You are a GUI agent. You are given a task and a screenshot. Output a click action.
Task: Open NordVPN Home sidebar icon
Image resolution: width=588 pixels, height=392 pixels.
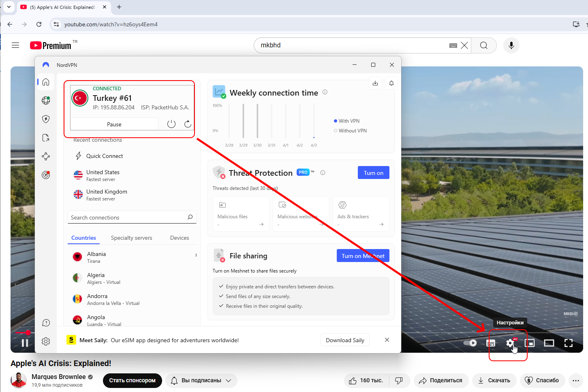pyautogui.click(x=46, y=82)
